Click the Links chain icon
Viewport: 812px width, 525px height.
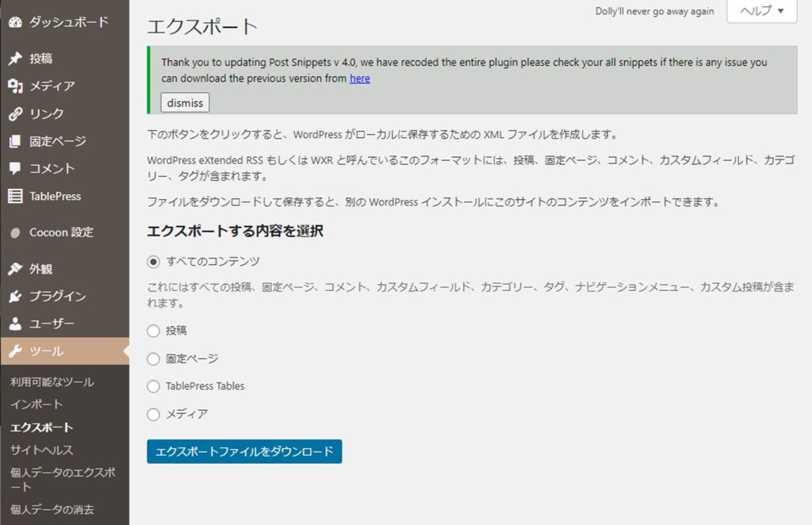[x=15, y=113]
